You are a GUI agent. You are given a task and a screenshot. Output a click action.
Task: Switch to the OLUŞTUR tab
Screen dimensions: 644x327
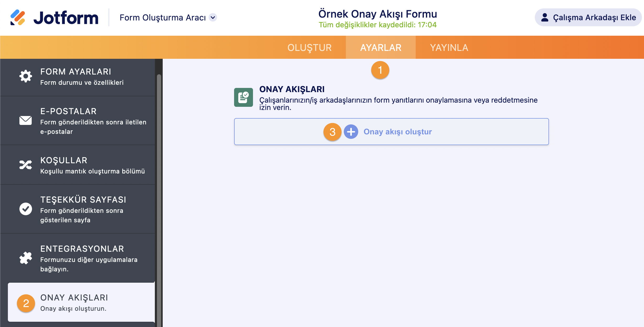click(309, 48)
